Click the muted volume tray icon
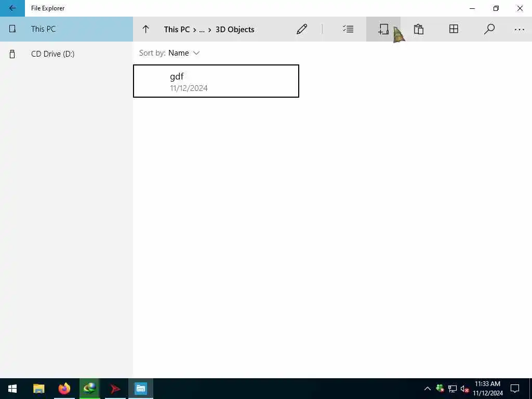 pos(464,389)
